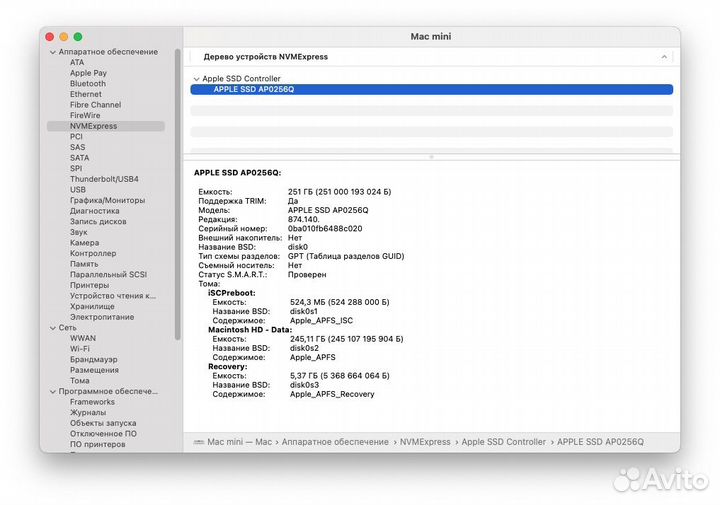Select Хранилище in the sidebar

[92, 306]
